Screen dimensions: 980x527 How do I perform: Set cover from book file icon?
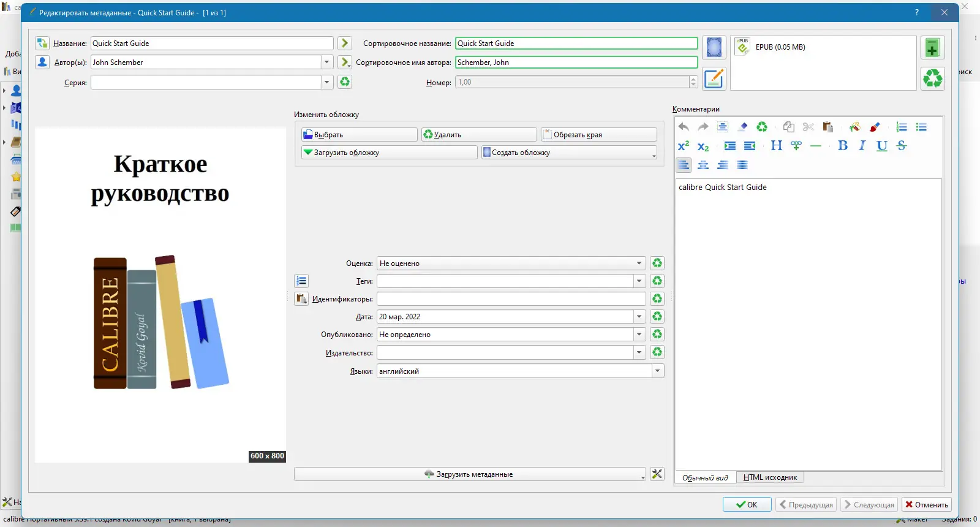(714, 47)
